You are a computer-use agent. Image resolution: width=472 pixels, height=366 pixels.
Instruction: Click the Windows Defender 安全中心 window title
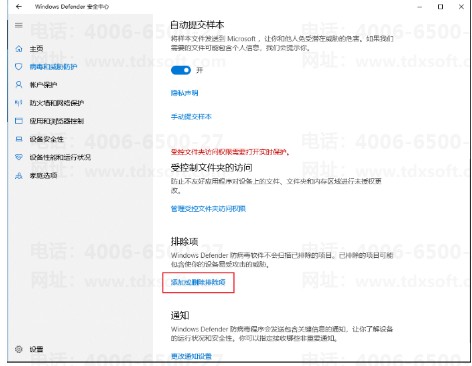[x=72, y=6]
